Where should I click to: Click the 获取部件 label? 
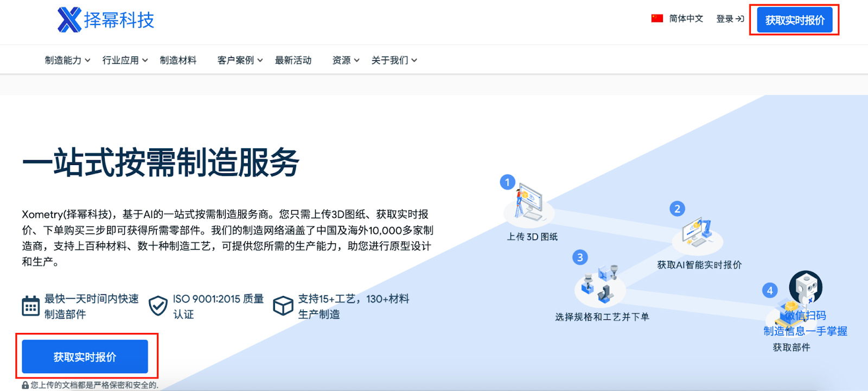click(x=792, y=348)
